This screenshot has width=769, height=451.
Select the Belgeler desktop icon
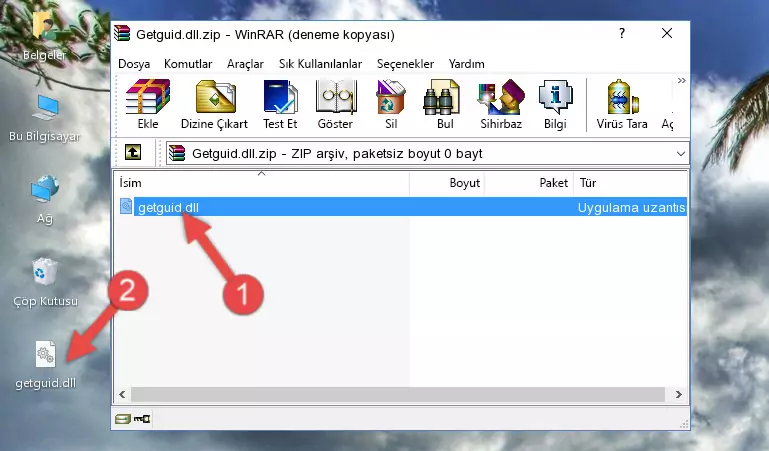pyautogui.click(x=45, y=35)
